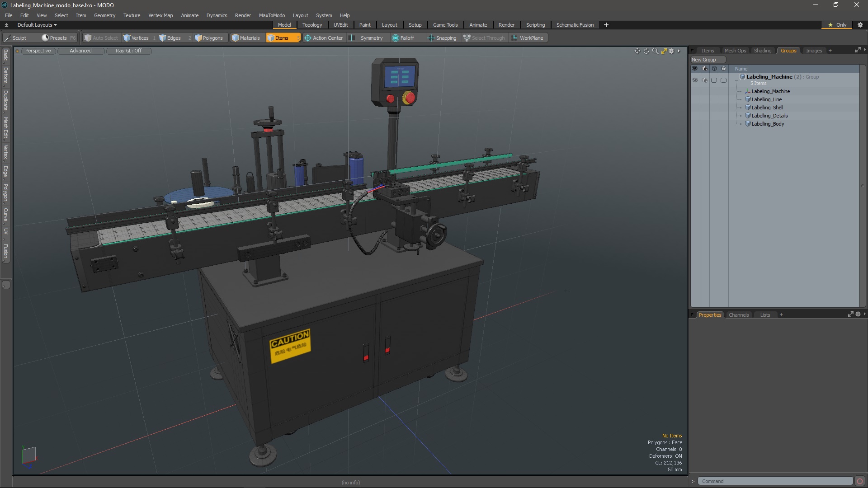
Task: Select the Sculpt tool
Action: [19, 38]
